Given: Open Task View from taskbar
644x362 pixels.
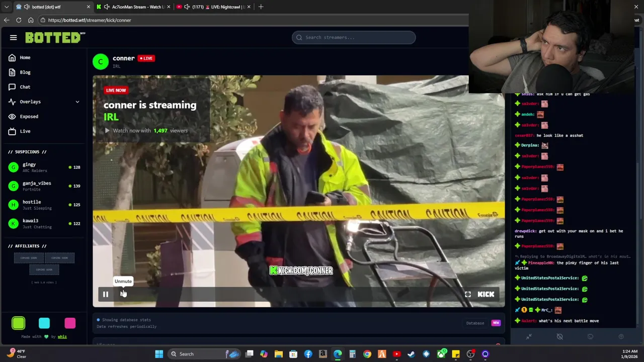Looking at the screenshot, I should point(249,354).
